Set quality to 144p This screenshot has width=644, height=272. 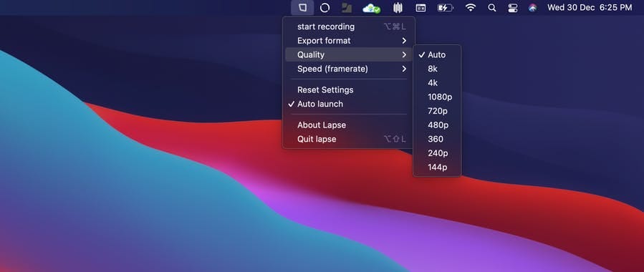(x=437, y=167)
